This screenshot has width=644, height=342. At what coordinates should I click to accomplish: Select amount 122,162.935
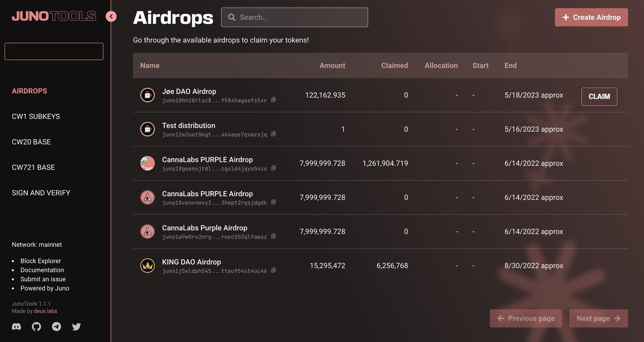(325, 95)
